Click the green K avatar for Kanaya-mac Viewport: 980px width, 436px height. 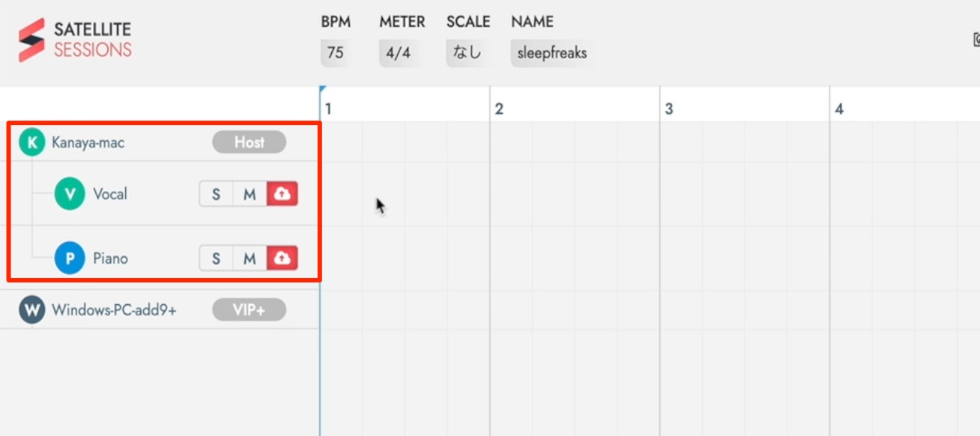pos(31,142)
